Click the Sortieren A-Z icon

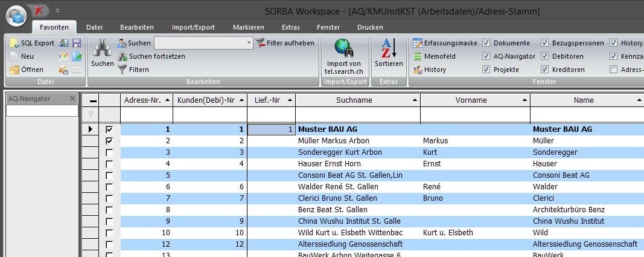pyautogui.click(x=389, y=48)
